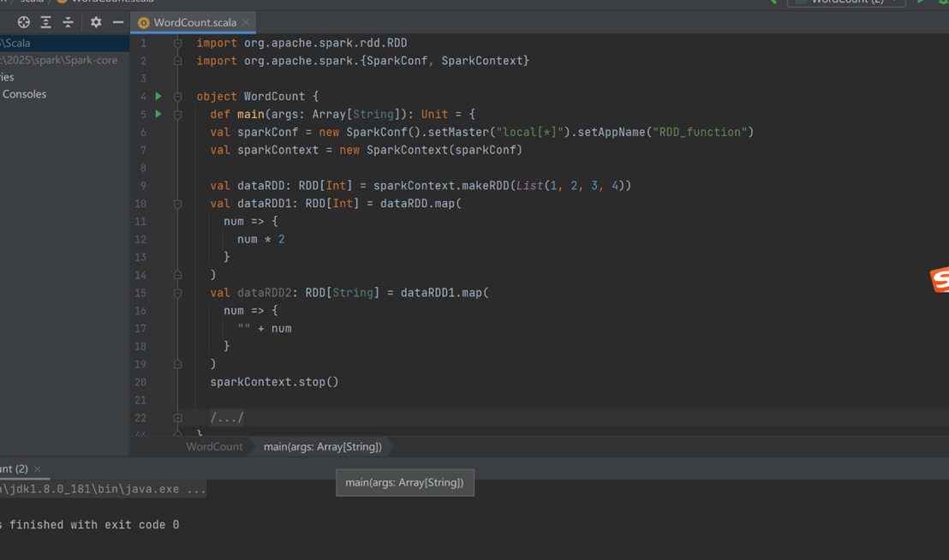
Task: Expand the folded comment block on line 22
Action: [178, 418]
